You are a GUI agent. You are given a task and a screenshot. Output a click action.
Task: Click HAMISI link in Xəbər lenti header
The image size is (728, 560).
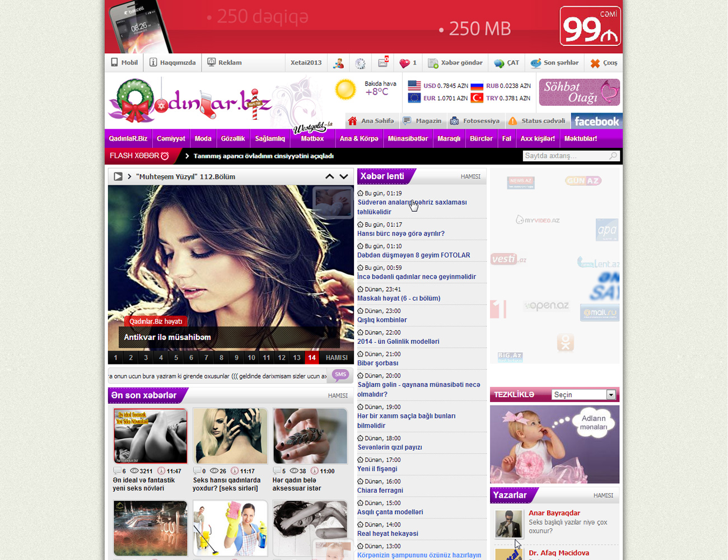pos(470,176)
